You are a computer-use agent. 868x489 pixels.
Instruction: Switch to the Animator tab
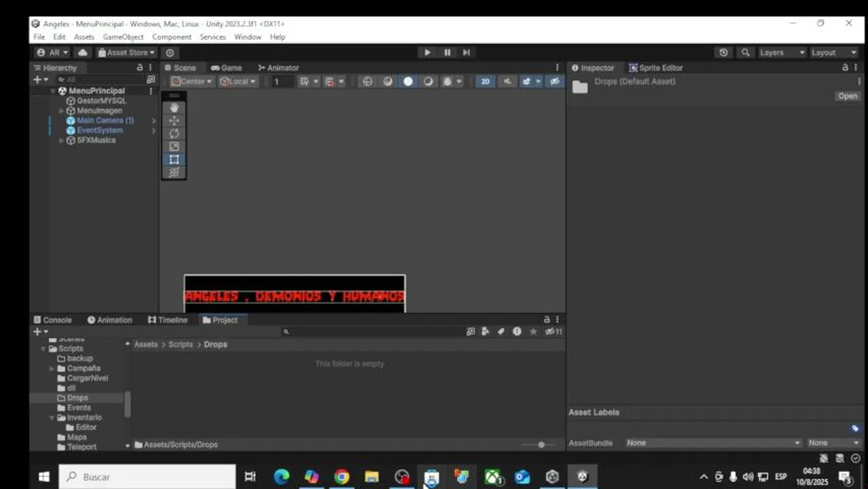(278, 68)
